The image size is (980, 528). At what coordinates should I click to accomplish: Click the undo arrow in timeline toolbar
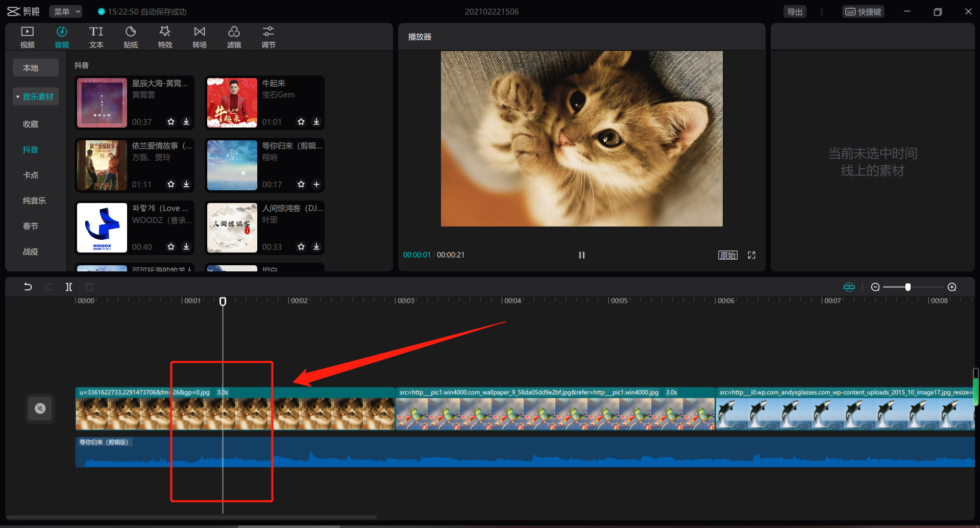[28, 287]
